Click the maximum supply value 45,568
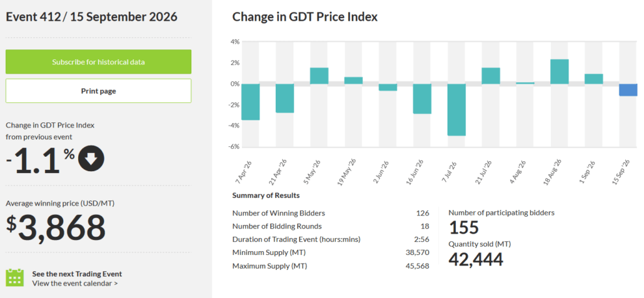This screenshot has height=298, width=644. click(417, 266)
